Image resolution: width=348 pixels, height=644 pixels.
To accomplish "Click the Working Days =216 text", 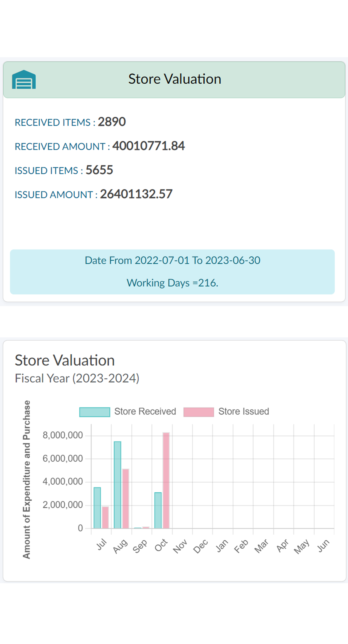I will [172, 283].
